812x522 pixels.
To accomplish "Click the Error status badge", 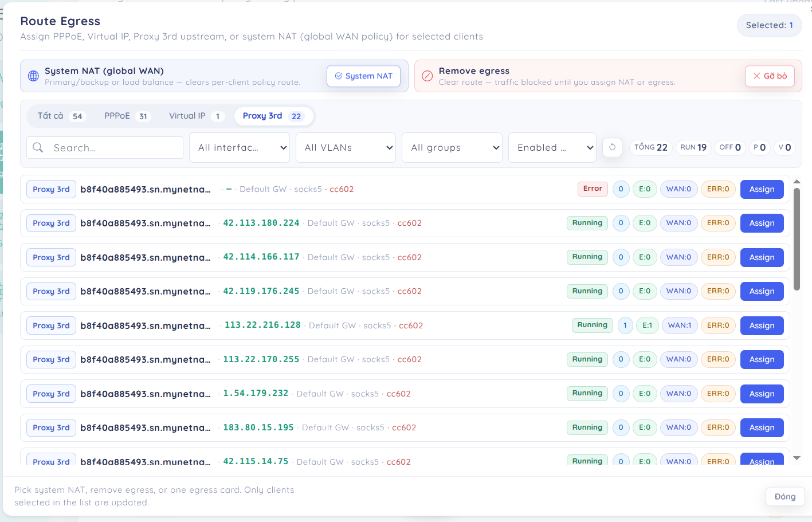I will (x=593, y=189).
